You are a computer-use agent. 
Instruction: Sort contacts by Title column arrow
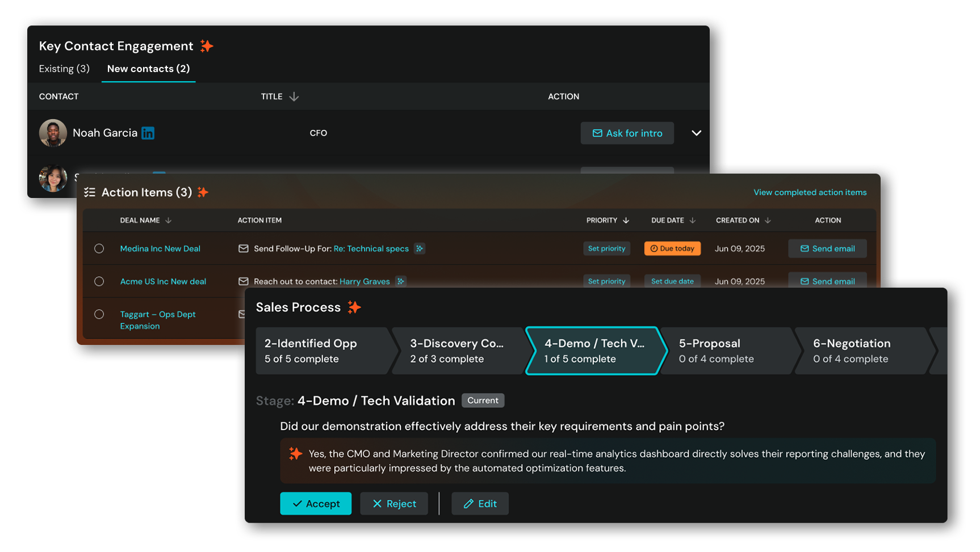point(294,96)
